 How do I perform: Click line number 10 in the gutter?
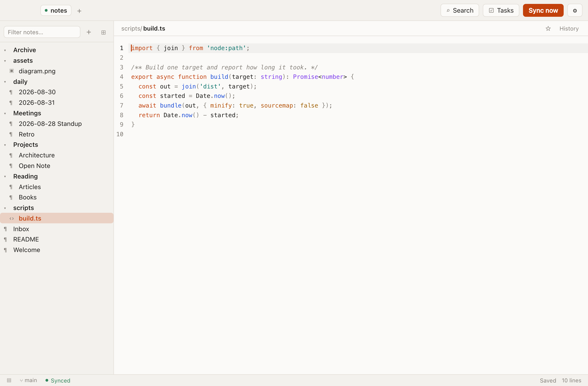(x=120, y=134)
